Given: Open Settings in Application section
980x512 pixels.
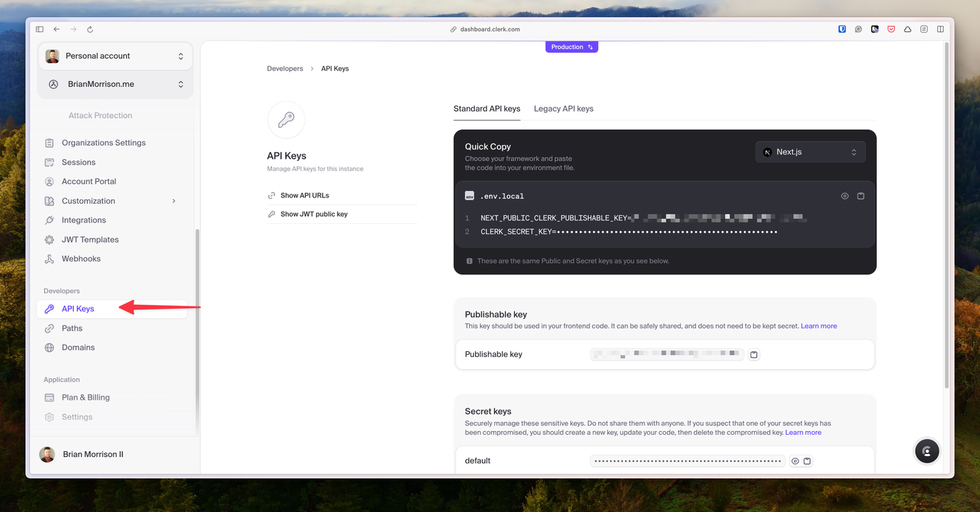Looking at the screenshot, I should click(x=77, y=417).
